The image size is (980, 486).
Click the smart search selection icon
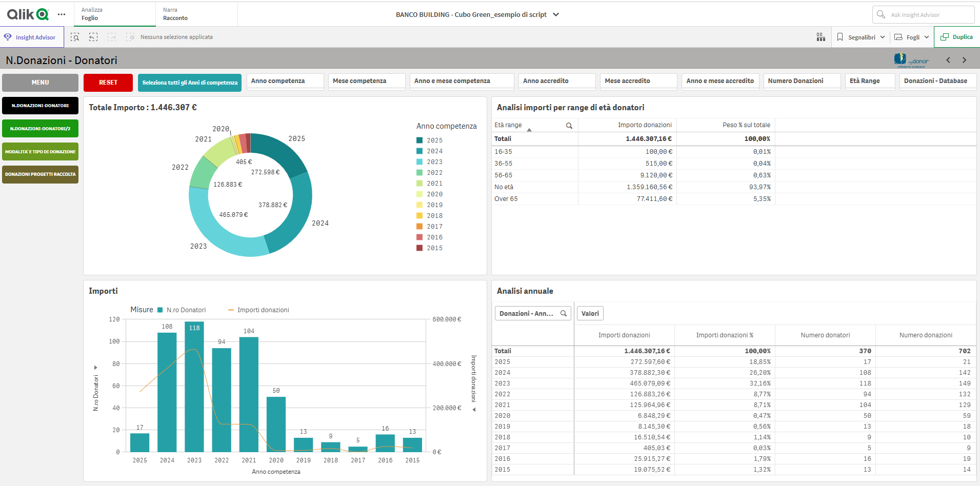click(x=75, y=37)
